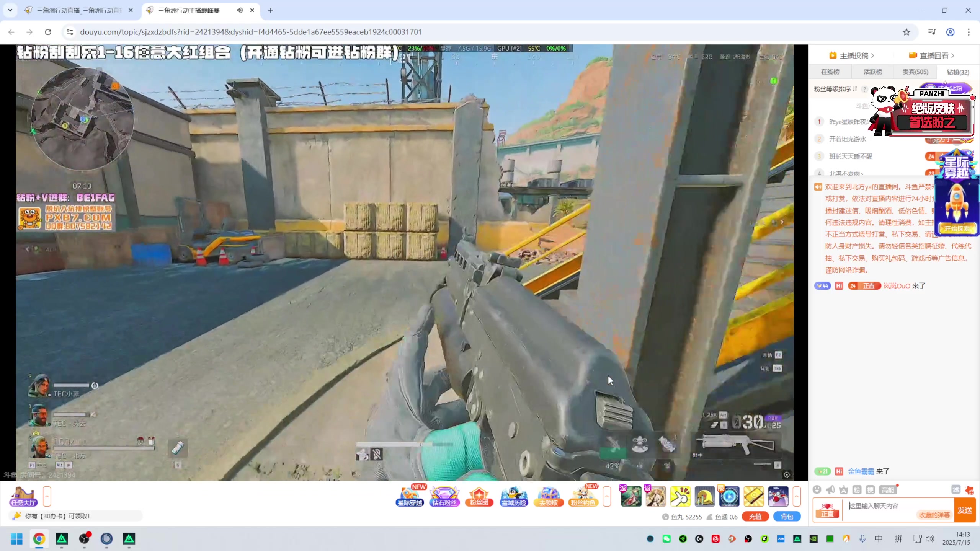
Task: Click the 星际穿越 rocket promo banner
Action: [957, 193]
